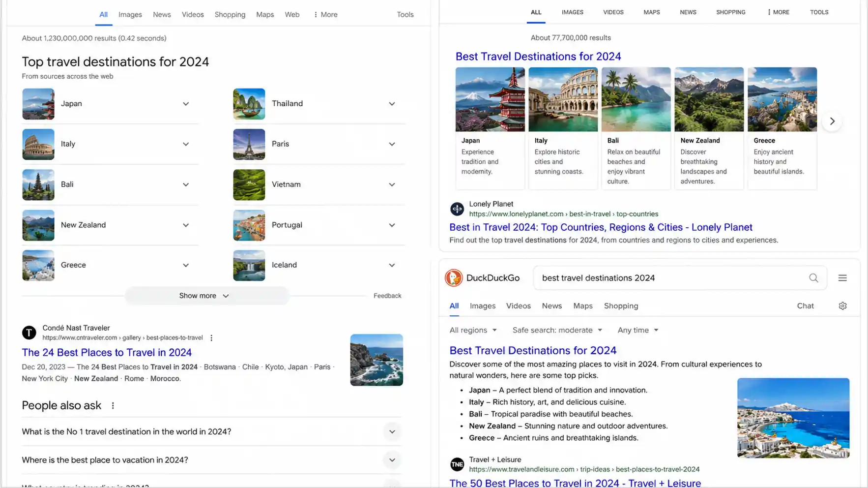This screenshot has width=868, height=488.
Task: Open the Any time filter dropdown
Action: pos(637,330)
